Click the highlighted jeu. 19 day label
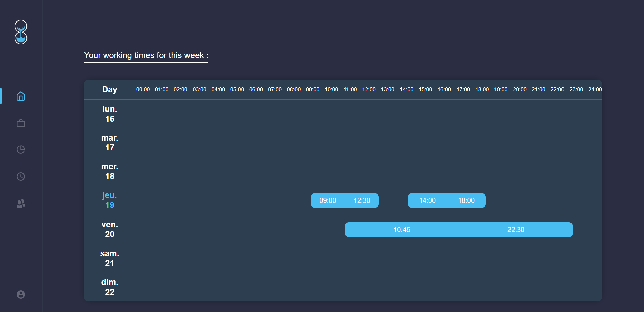 tap(110, 200)
